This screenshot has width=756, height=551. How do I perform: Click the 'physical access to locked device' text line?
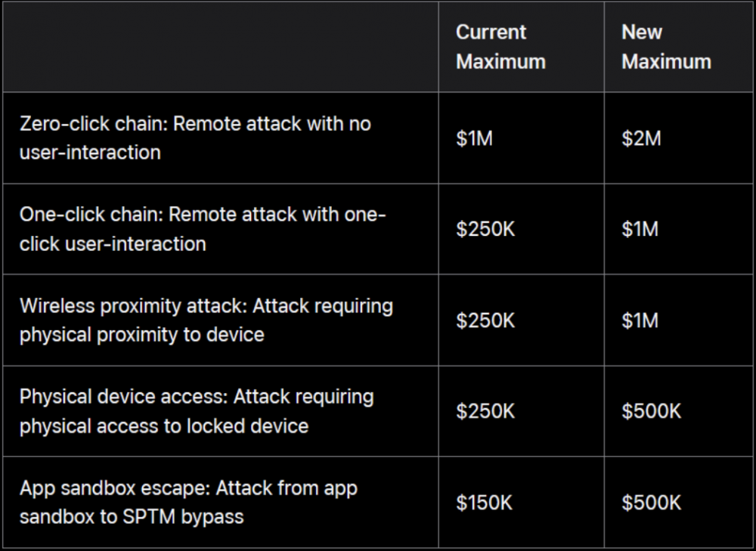pyautogui.click(x=163, y=426)
